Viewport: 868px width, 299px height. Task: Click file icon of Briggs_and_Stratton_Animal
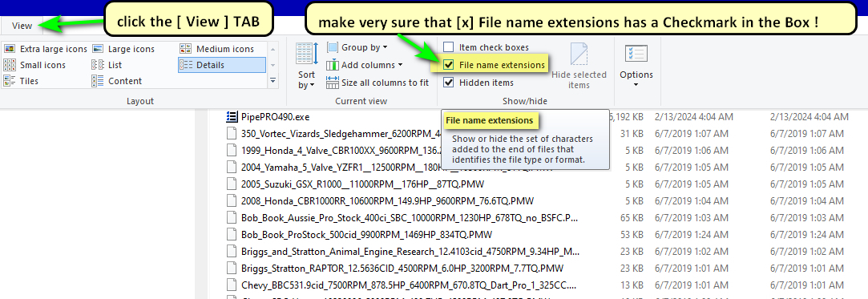(232, 252)
